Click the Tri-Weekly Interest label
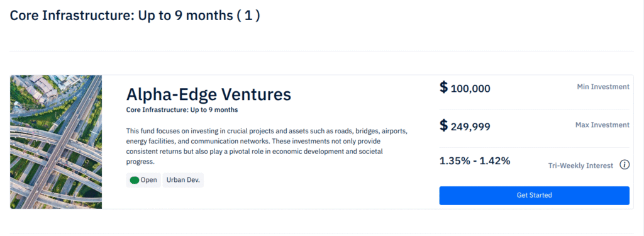The image size is (644, 236). [580, 166]
